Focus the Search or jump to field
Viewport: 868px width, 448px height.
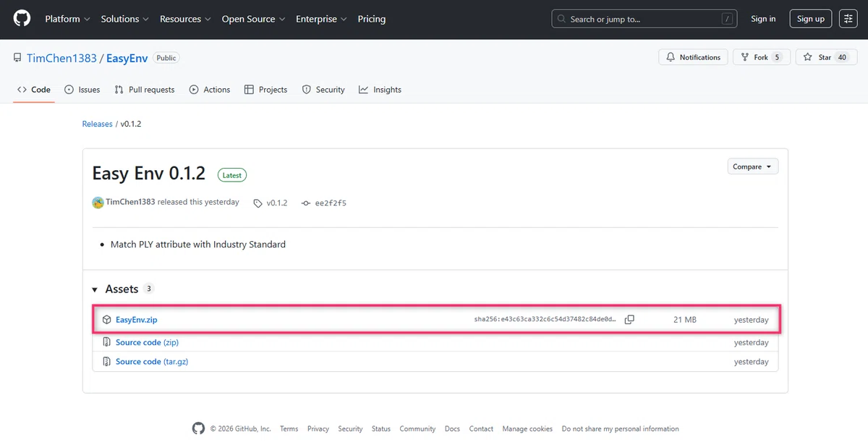644,19
